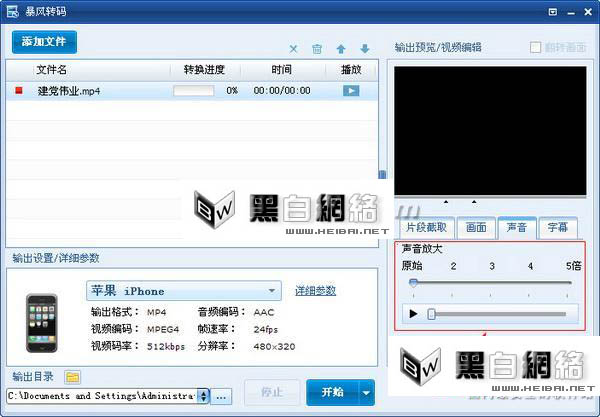Click the 添加文件 button
Screen dimensions: 600x417
[x=44, y=42]
